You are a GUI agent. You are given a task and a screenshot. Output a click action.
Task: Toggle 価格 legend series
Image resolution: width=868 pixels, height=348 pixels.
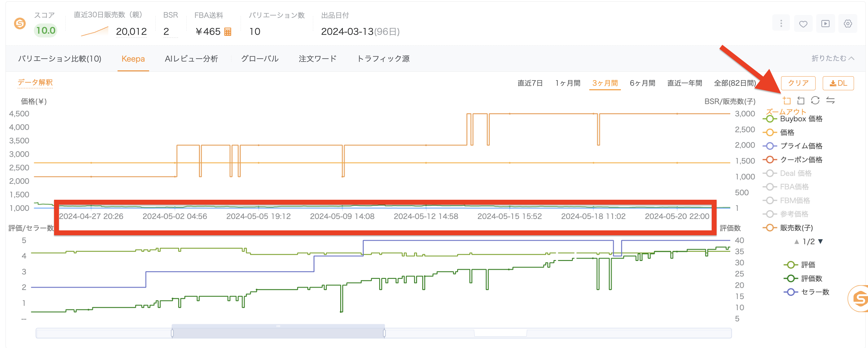(779, 133)
